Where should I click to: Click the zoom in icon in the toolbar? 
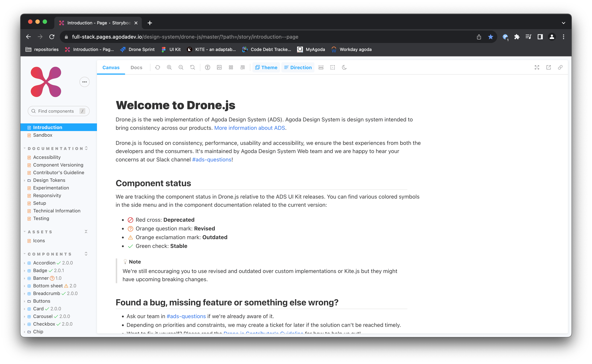[x=169, y=67]
